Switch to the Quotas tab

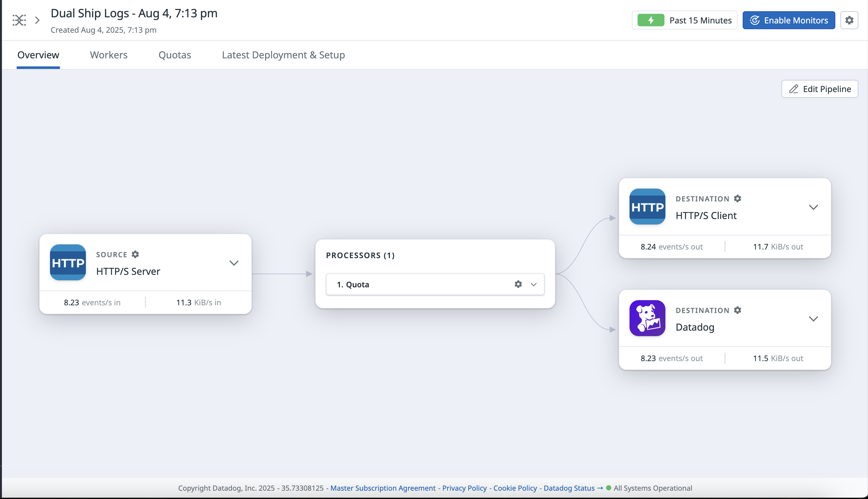[175, 55]
